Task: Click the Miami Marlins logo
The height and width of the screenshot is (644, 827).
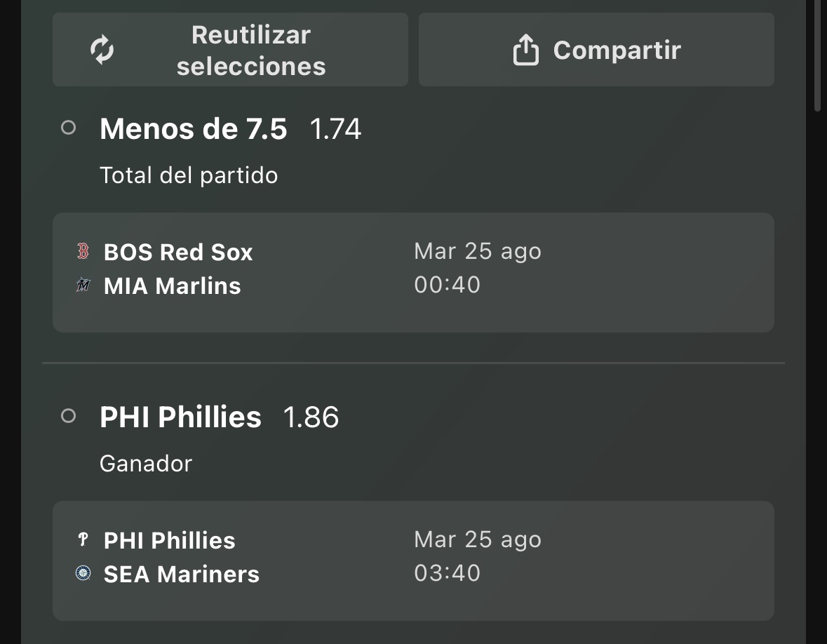Action: coord(83,285)
